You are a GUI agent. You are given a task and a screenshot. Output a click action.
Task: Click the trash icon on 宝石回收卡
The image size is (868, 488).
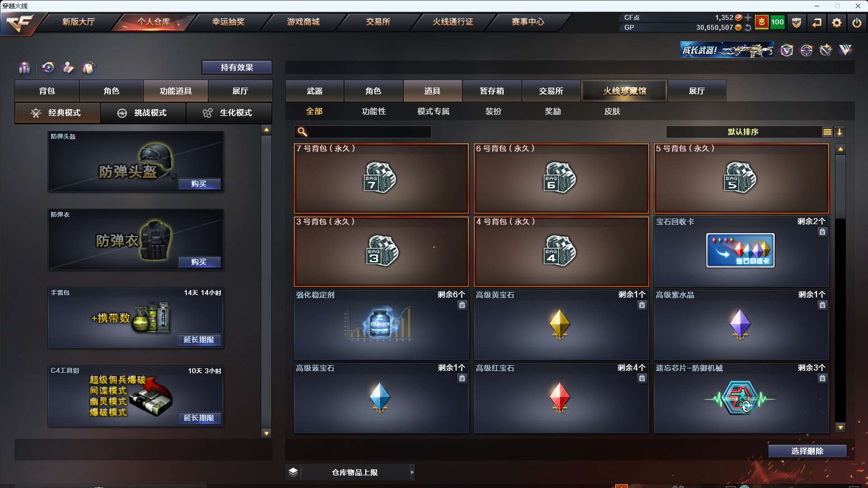[822, 232]
